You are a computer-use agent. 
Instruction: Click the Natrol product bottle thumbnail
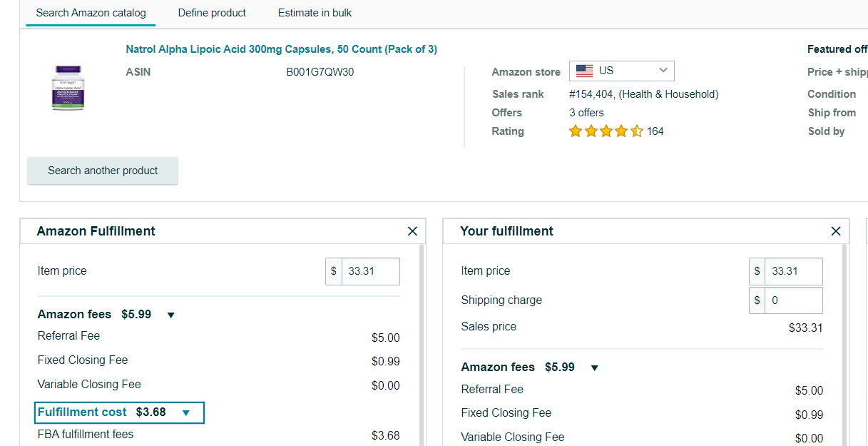(x=68, y=88)
